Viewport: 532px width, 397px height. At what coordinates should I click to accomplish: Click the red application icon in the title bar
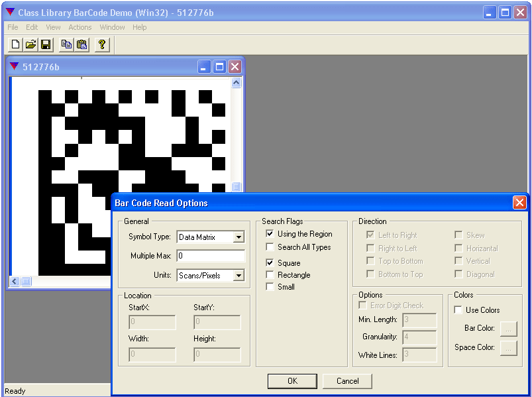[x=9, y=11]
